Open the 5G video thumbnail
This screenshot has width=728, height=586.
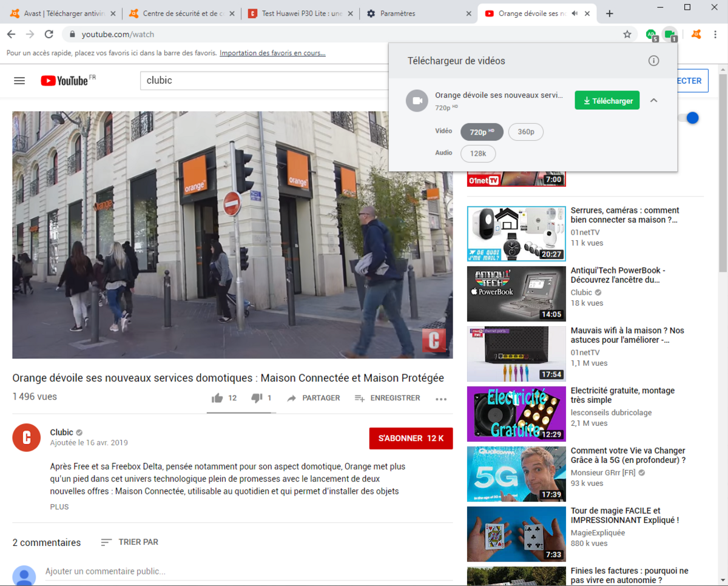(x=516, y=474)
